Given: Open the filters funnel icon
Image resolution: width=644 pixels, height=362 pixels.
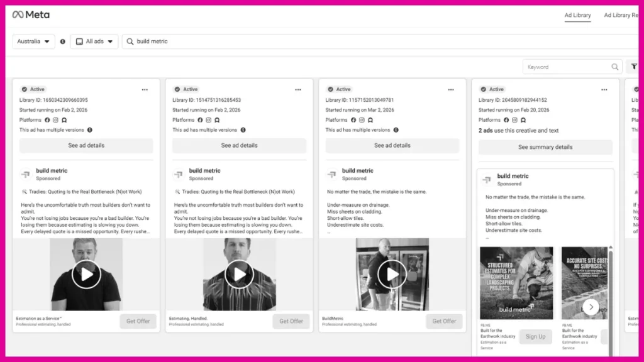Looking at the screenshot, I should point(634,67).
